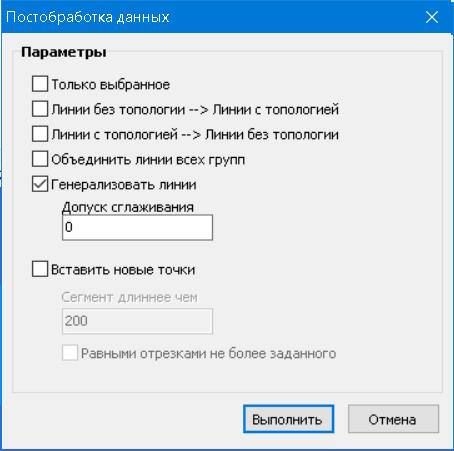454x451 pixels.
Task: Enable 'Объединить линии всех групп' checkbox
Action: [40, 159]
